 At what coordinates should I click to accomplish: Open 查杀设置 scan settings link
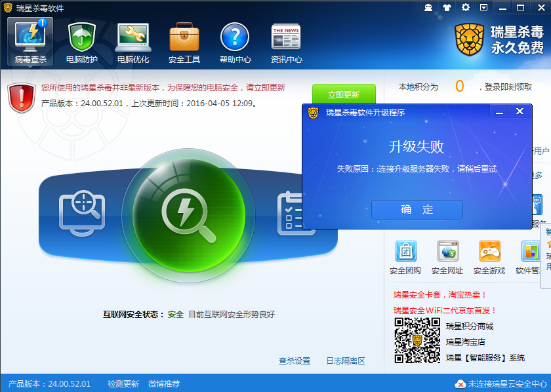click(x=295, y=361)
